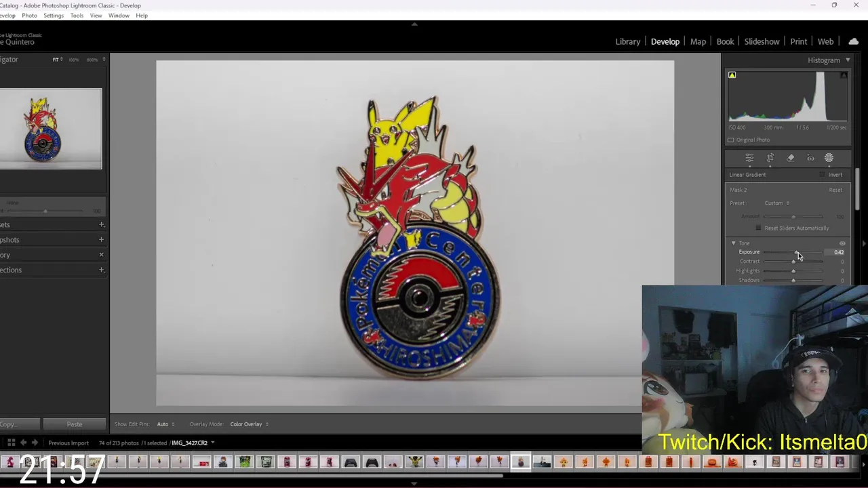
Task: Click the navigator preview image
Action: (51, 129)
